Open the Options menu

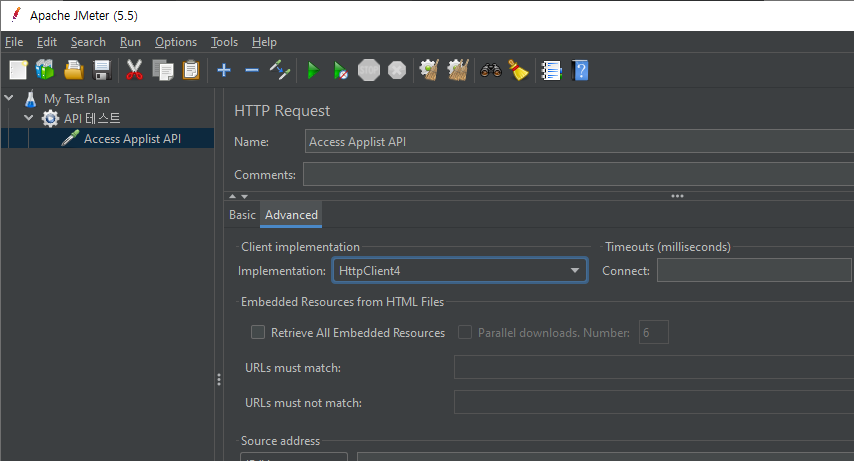tap(176, 42)
